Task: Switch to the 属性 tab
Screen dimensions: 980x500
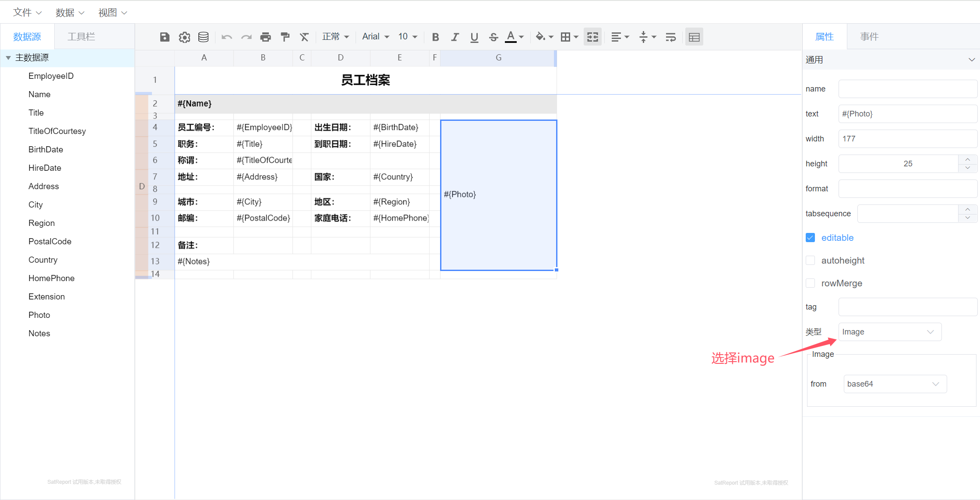Action: (x=825, y=37)
